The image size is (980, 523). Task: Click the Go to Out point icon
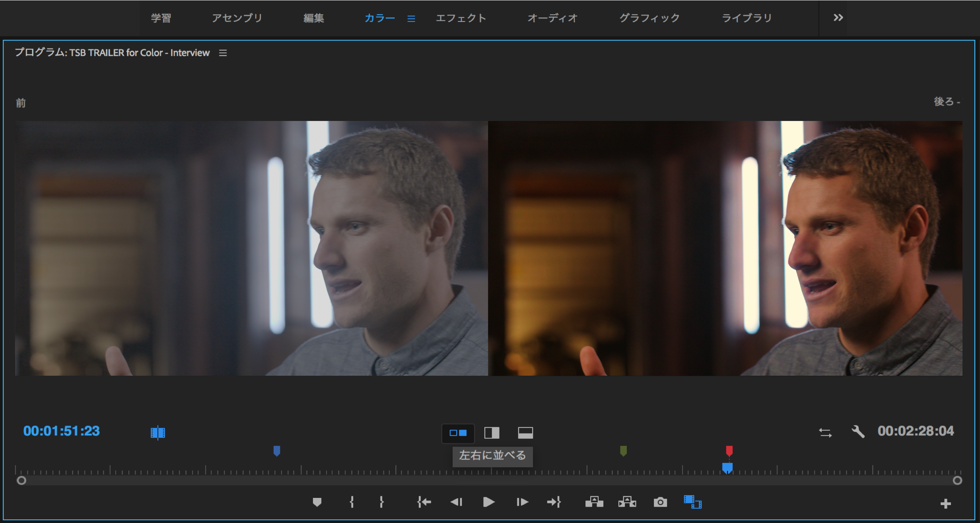(x=554, y=502)
